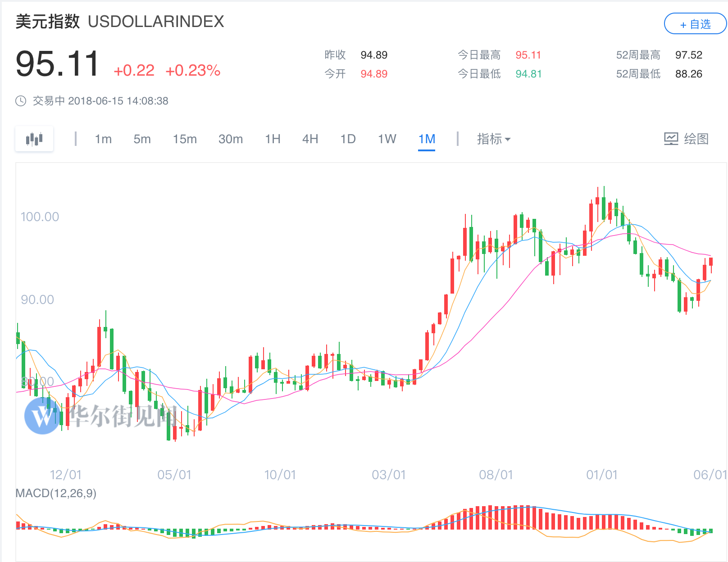Select the 1W weekly chart
Viewport: 728px width, 562px height.
click(387, 139)
